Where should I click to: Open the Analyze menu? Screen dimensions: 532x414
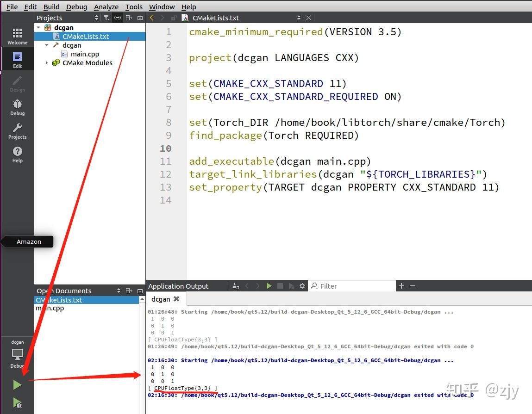coord(106,7)
